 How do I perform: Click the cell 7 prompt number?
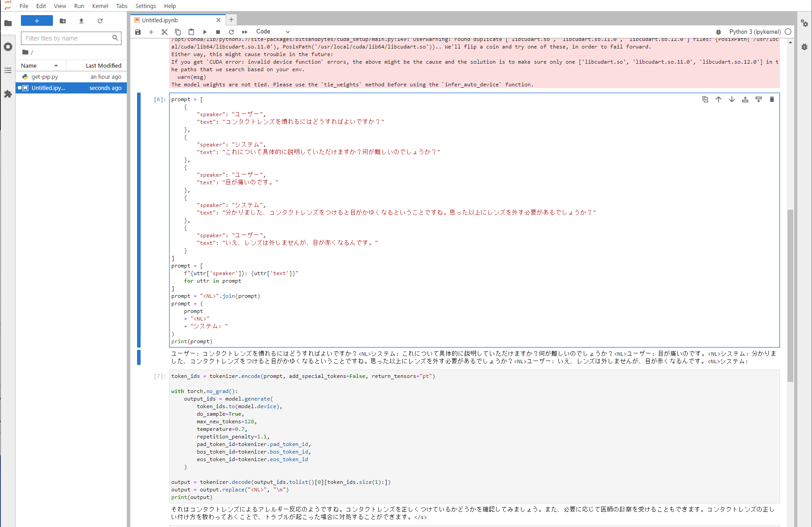point(160,376)
